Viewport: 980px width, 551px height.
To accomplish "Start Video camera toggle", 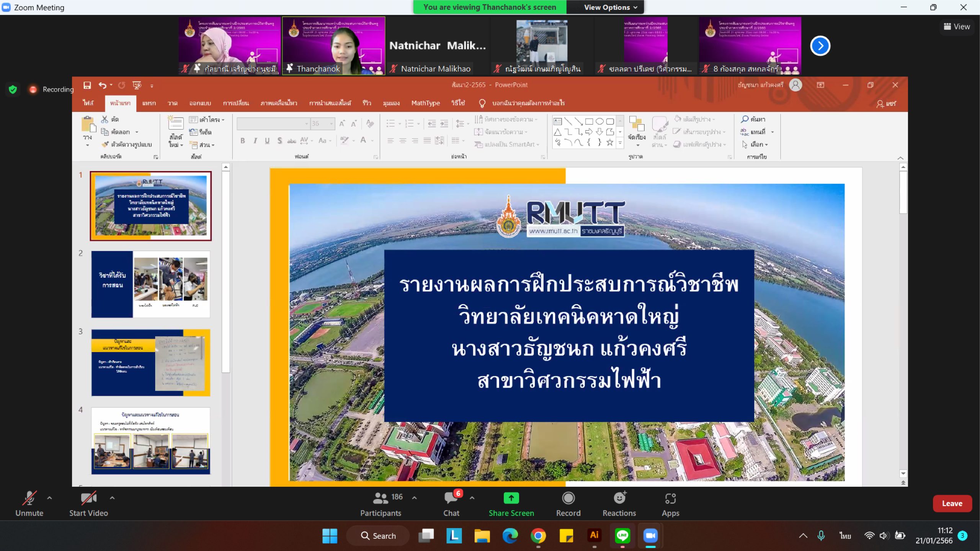I will [x=88, y=498].
